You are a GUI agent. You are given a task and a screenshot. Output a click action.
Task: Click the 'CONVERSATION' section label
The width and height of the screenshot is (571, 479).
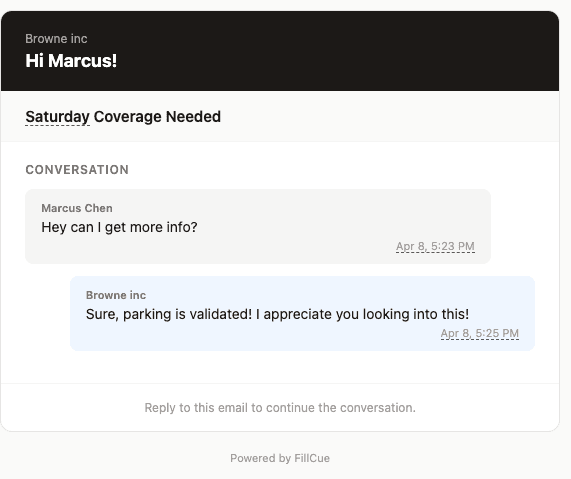(77, 170)
